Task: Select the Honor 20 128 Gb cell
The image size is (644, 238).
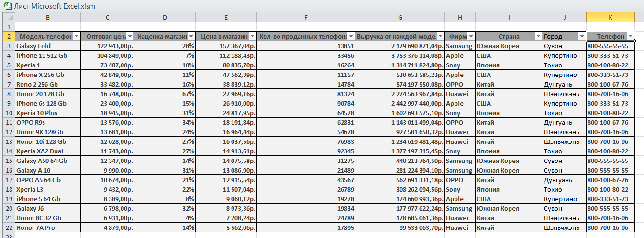Action: click(48, 94)
